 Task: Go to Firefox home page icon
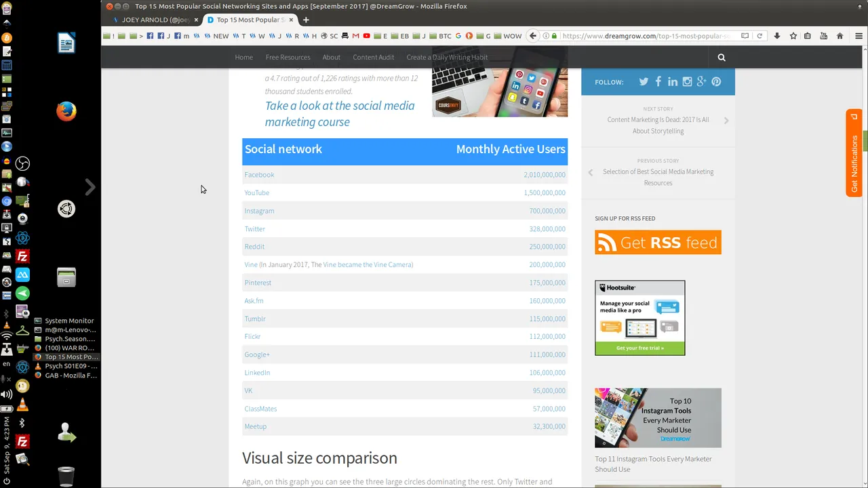tap(840, 36)
